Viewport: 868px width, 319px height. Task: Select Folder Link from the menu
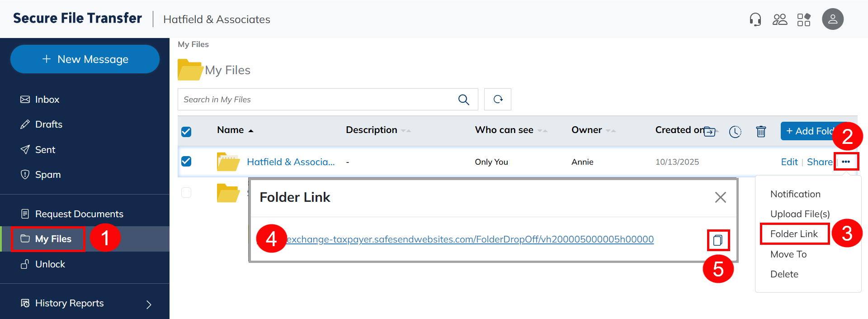[794, 234]
